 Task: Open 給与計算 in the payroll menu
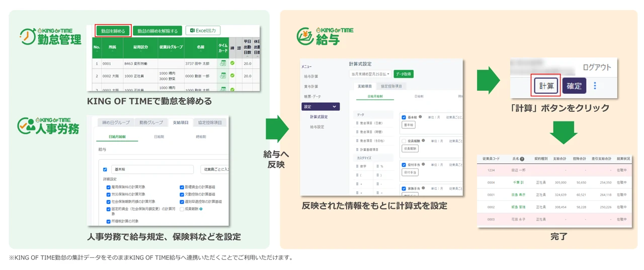click(x=311, y=76)
